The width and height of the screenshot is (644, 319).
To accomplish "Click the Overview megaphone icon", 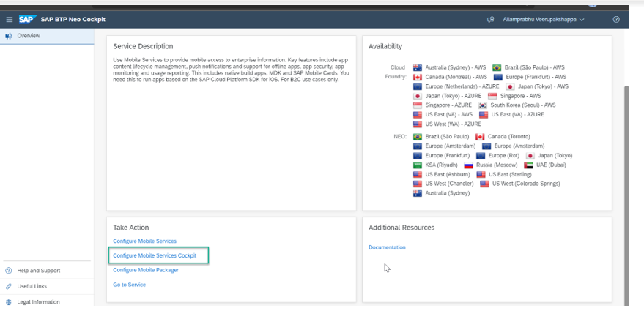I will point(9,36).
